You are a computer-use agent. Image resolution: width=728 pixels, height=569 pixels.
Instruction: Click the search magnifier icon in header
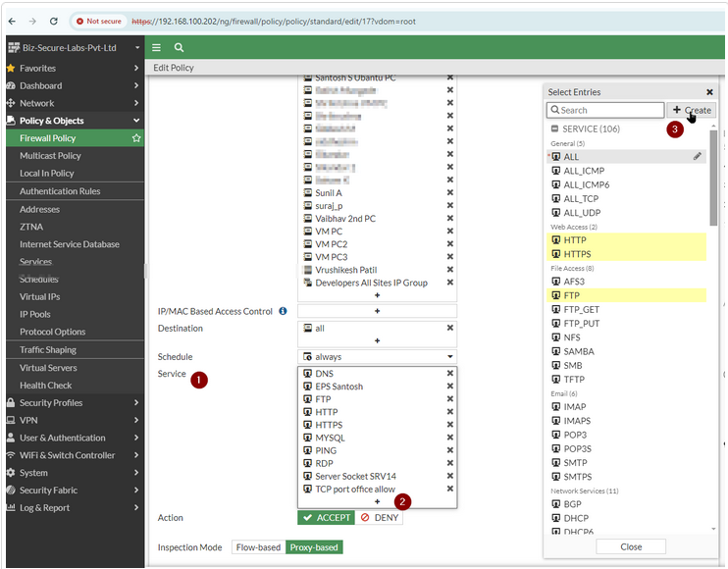[x=180, y=47]
